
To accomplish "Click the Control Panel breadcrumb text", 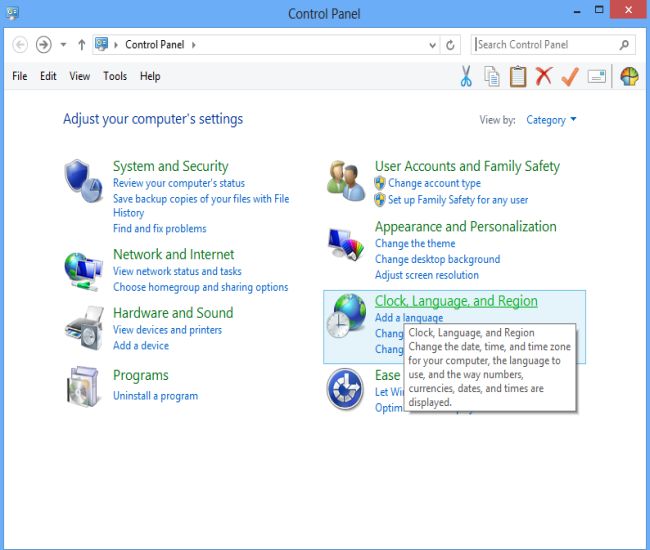I will click(155, 44).
